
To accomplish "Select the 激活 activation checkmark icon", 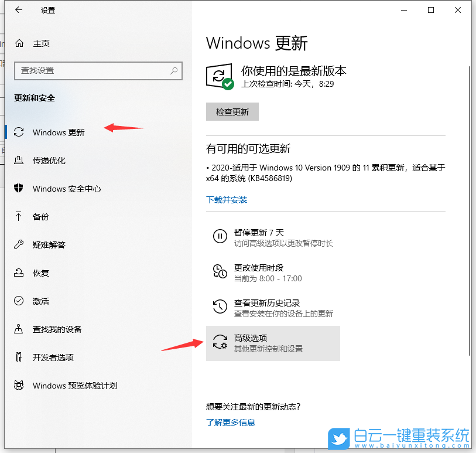I will coord(18,301).
